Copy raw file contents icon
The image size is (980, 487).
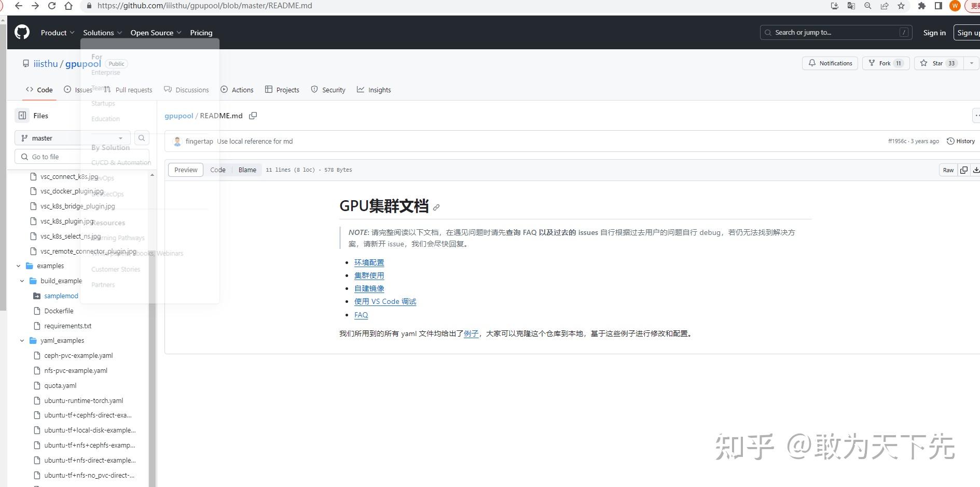964,170
